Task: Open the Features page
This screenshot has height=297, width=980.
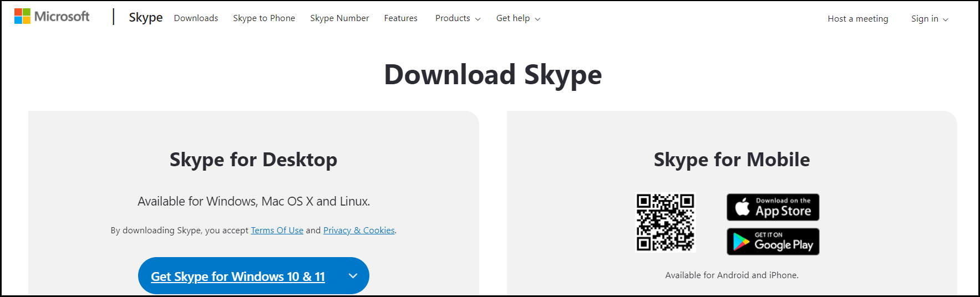Action: (400, 18)
